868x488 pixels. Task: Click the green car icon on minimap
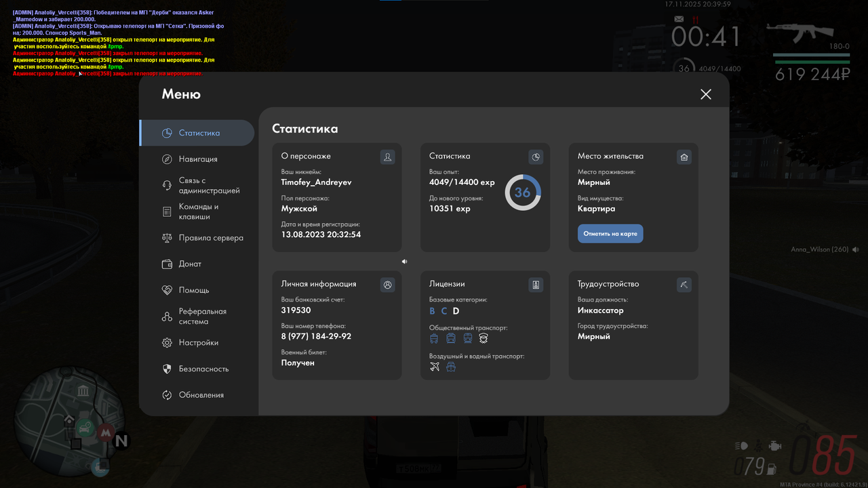coord(85,427)
